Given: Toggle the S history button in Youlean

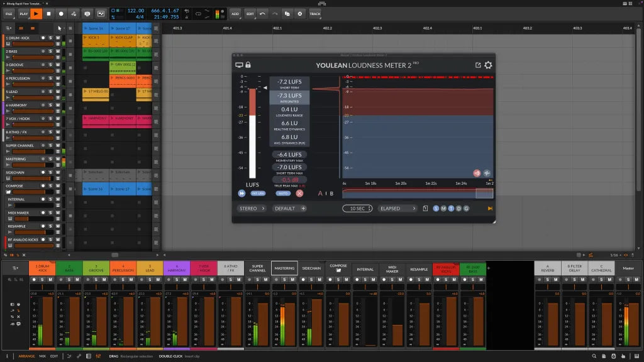Looking at the screenshot, I should [436, 209].
